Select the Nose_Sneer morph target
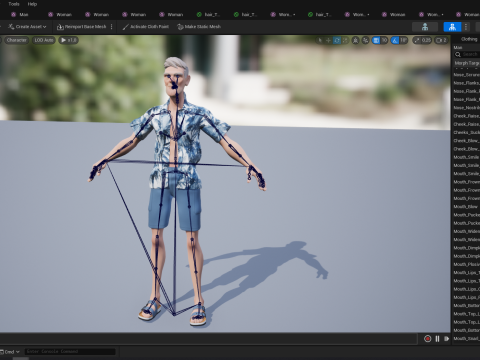The height and width of the screenshot is (360, 480). tap(466, 75)
